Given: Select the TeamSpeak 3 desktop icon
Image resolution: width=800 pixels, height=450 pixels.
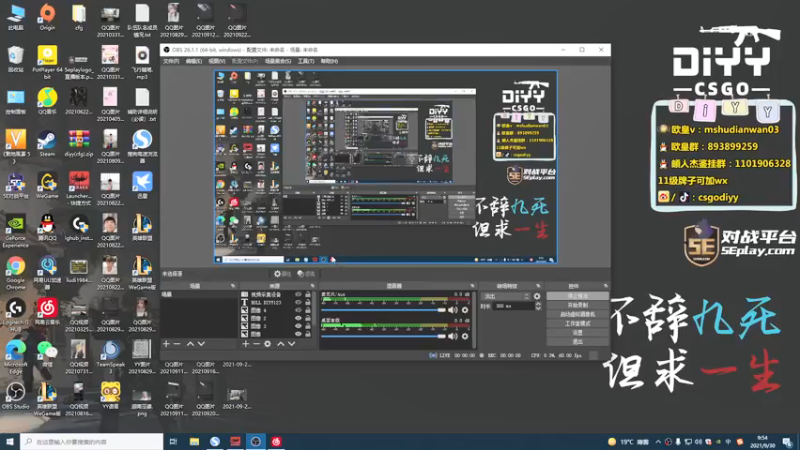Looking at the screenshot, I should pos(110,357).
